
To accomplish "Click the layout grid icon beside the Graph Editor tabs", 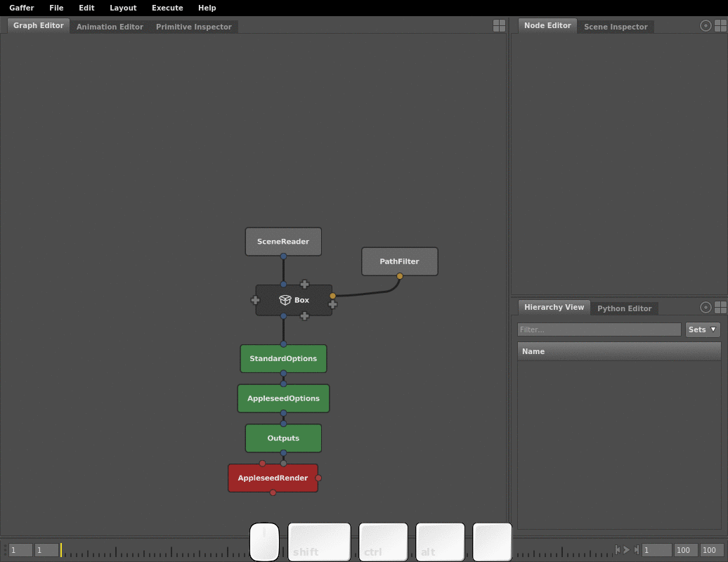I will (x=499, y=25).
